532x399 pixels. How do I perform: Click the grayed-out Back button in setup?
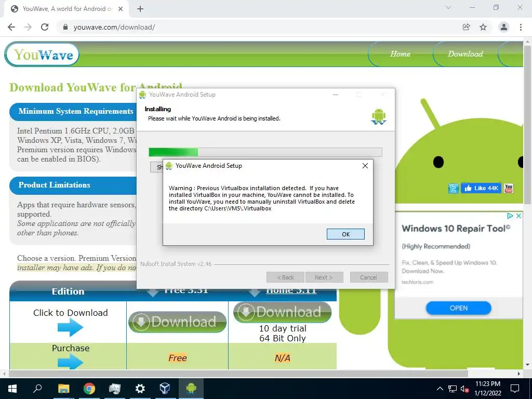tap(285, 277)
